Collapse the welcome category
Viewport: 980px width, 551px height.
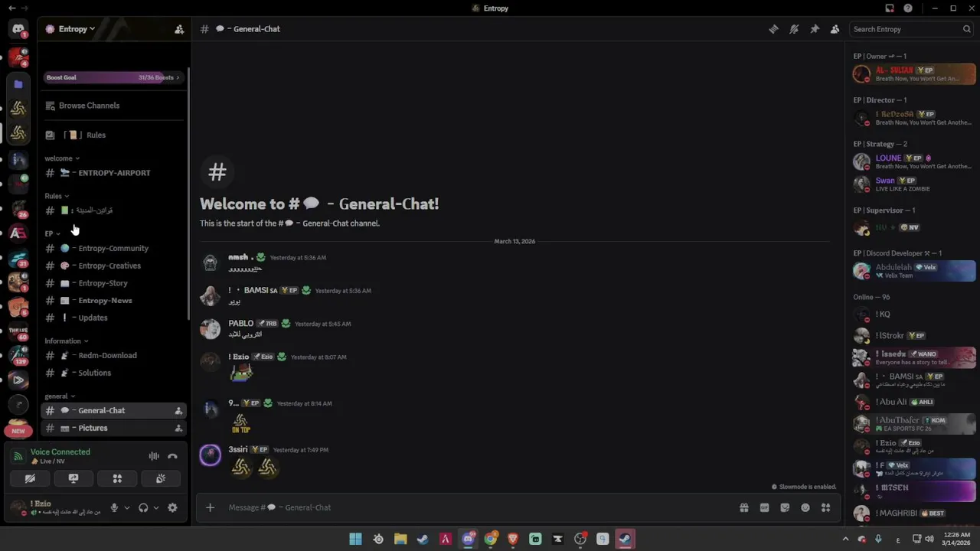point(62,158)
